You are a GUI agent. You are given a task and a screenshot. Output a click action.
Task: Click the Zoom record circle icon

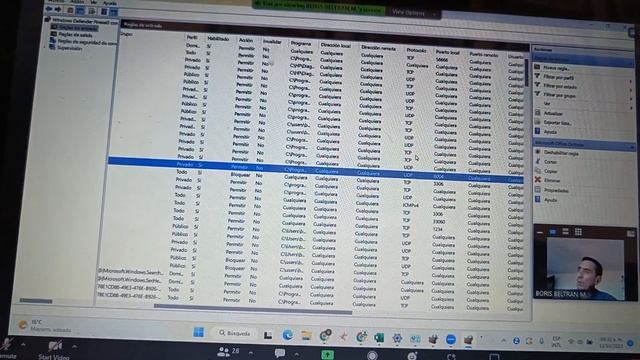coord(372,356)
